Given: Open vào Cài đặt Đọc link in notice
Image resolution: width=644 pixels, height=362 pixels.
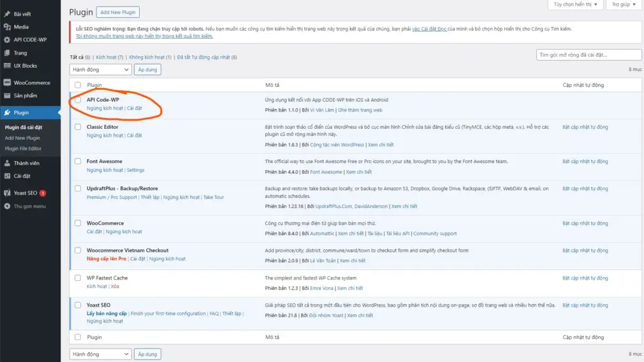Looking at the screenshot, I should pos(429,29).
